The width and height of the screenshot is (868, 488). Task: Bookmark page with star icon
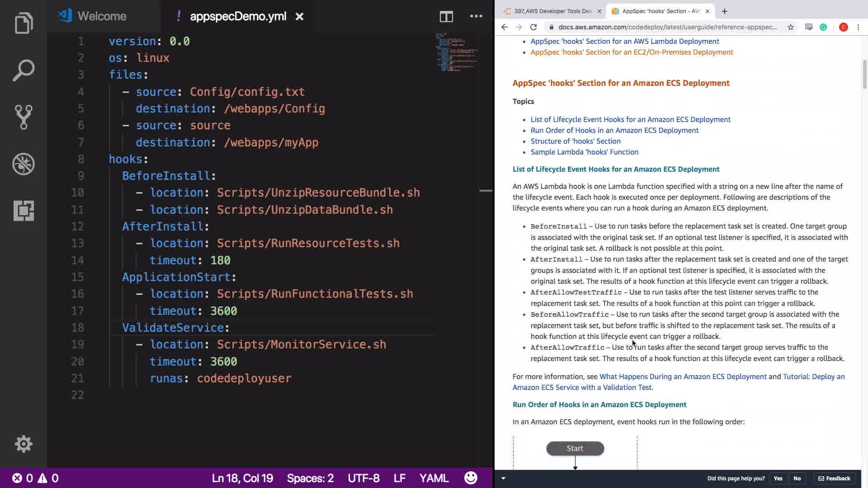[790, 27]
